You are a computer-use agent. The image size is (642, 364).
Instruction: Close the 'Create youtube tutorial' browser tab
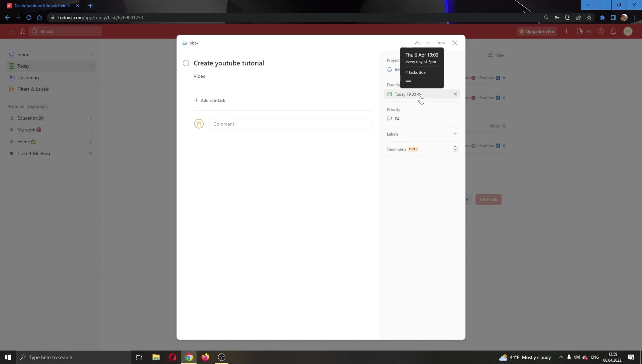coord(78,6)
